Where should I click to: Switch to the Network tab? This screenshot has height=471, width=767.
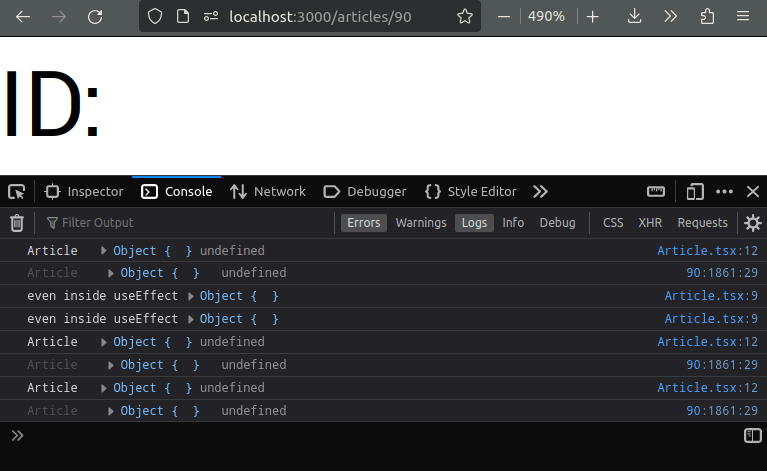268,192
